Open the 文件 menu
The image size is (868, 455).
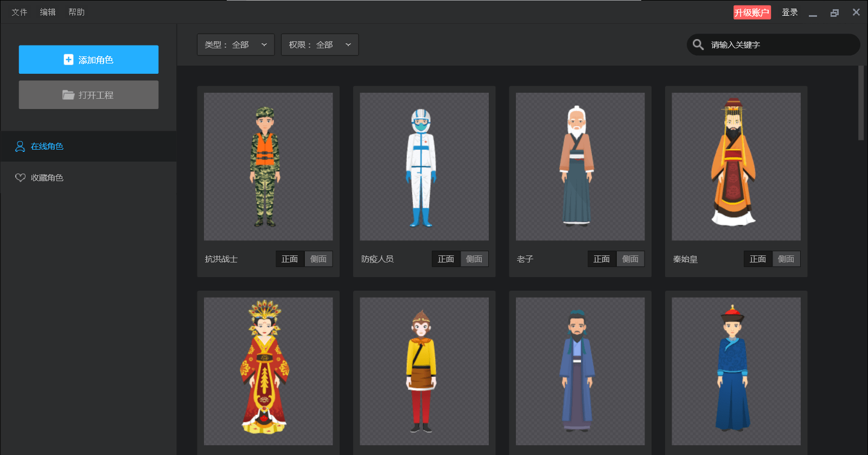pyautogui.click(x=20, y=12)
